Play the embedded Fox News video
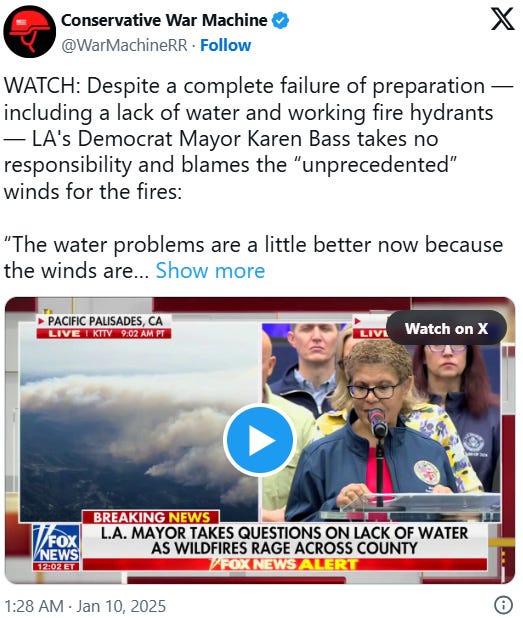 point(259,440)
